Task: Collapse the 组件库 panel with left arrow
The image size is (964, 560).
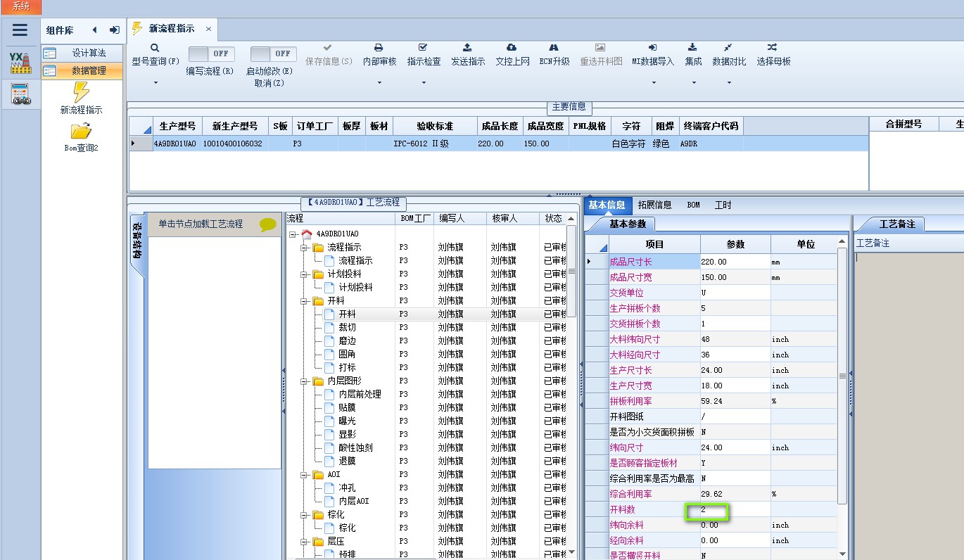Action: (x=95, y=30)
